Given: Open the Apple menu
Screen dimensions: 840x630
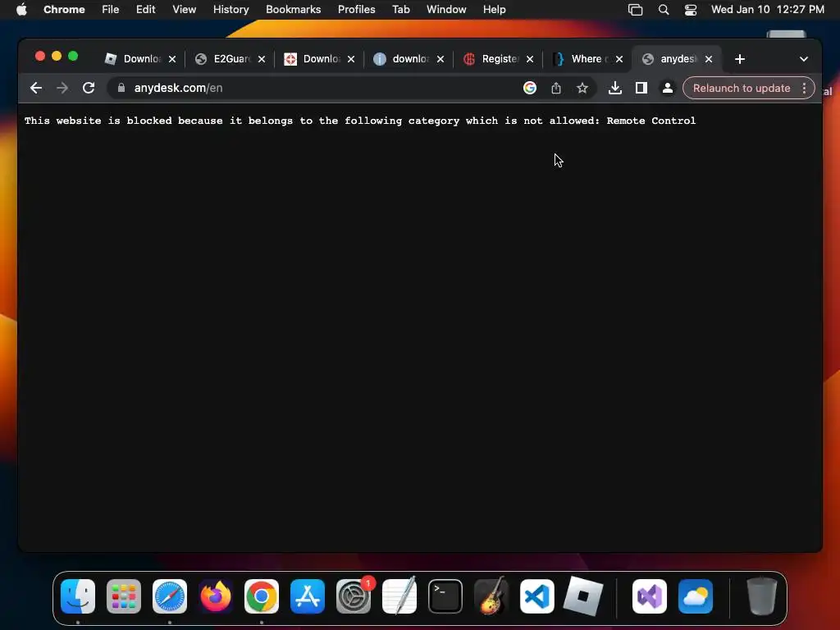Looking at the screenshot, I should (21, 10).
